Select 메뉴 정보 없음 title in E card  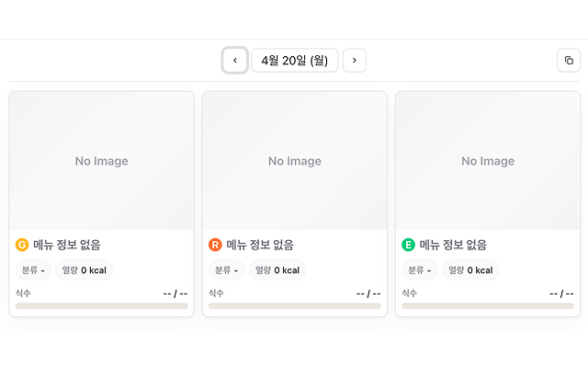[x=453, y=245]
